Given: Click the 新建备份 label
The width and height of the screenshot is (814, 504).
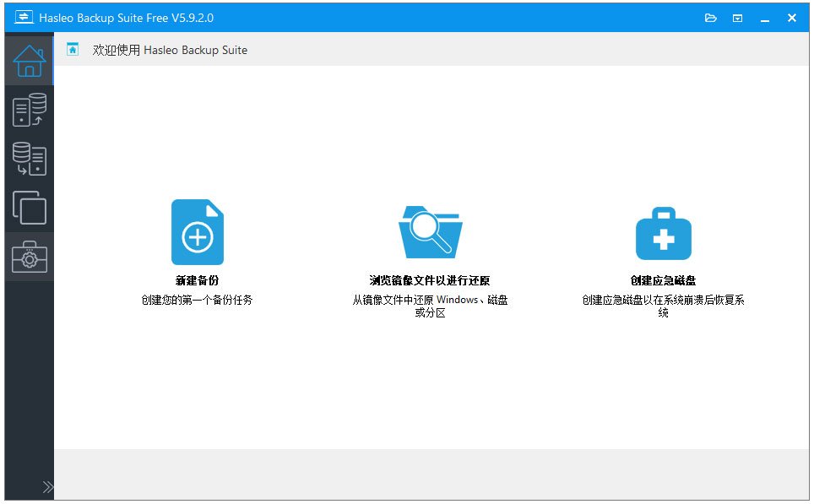Looking at the screenshot, I should 198,281.
